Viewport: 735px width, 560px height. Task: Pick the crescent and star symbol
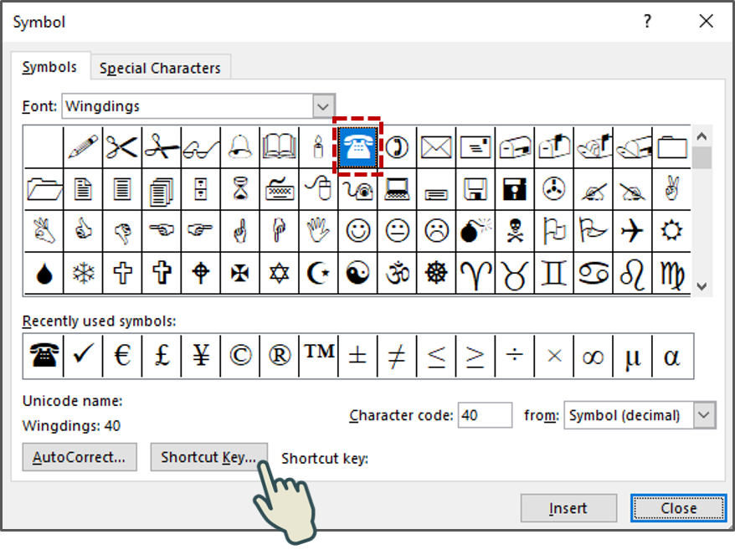(x=318, y=273)
